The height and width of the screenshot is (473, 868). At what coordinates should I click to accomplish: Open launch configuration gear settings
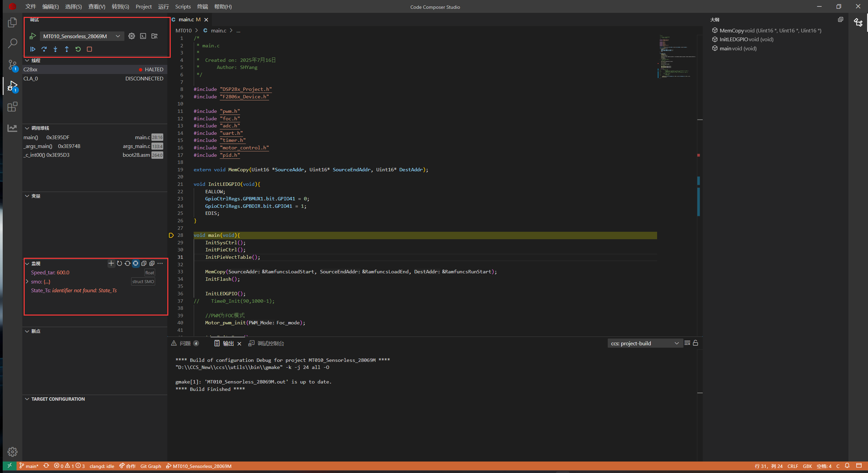[131, 36]
